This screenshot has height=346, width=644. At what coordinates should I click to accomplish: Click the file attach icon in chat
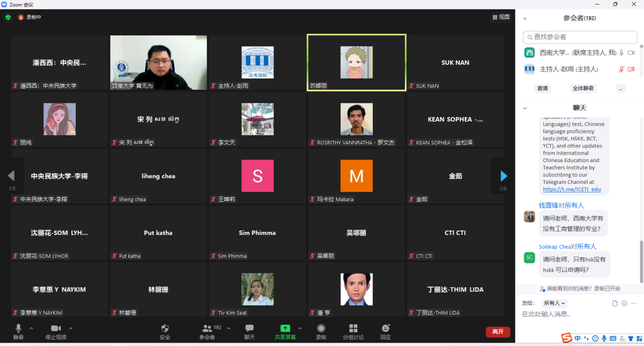[x=615, y=303]
